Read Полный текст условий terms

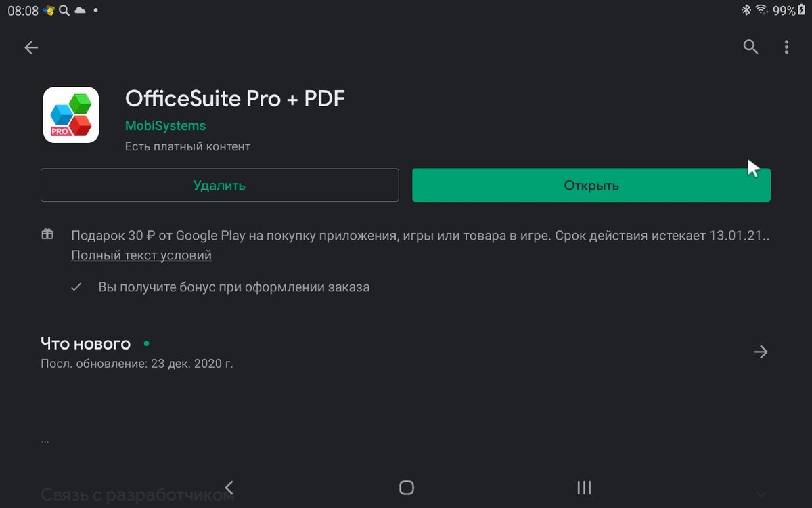141,255
